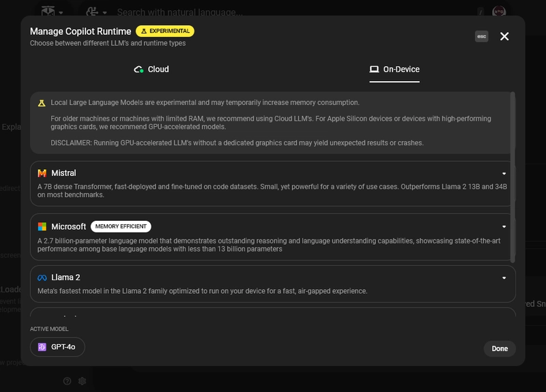
Task: Expand the Llama 2 model dropdown arrow
Action: click(504, 278)
